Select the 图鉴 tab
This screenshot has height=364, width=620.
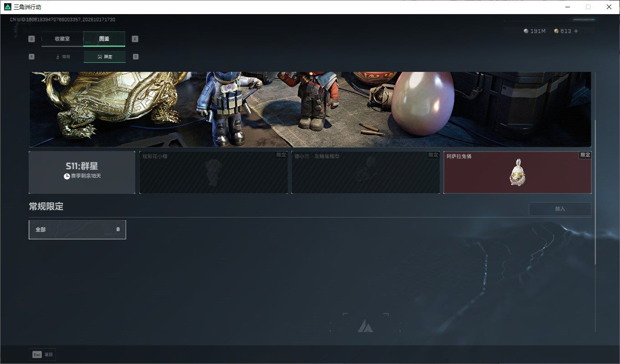(x=104, y=39)
